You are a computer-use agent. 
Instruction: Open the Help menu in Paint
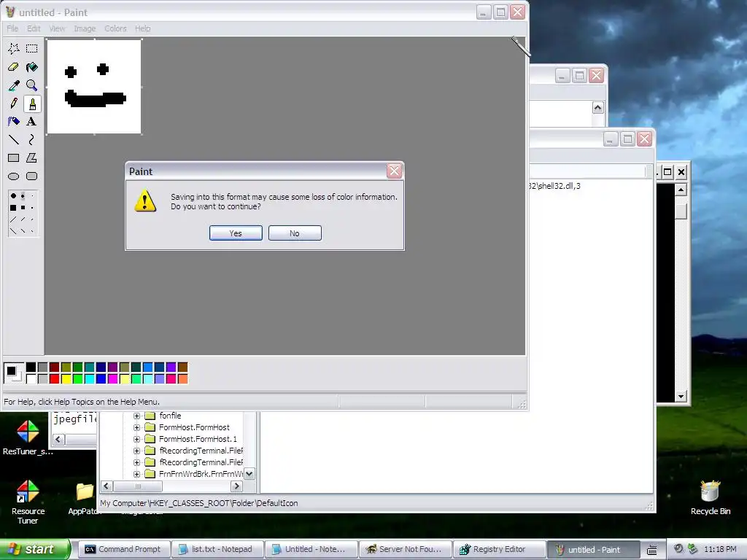(x=142, y=28)
